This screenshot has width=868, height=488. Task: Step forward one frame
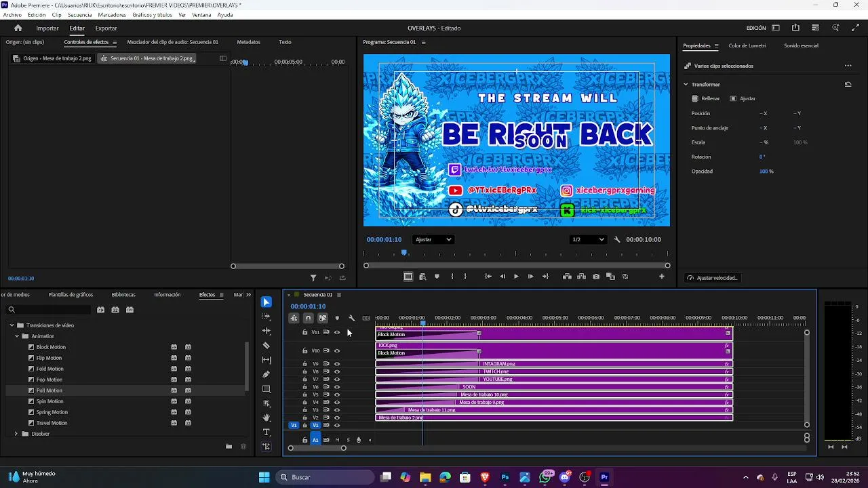point(530,277)
